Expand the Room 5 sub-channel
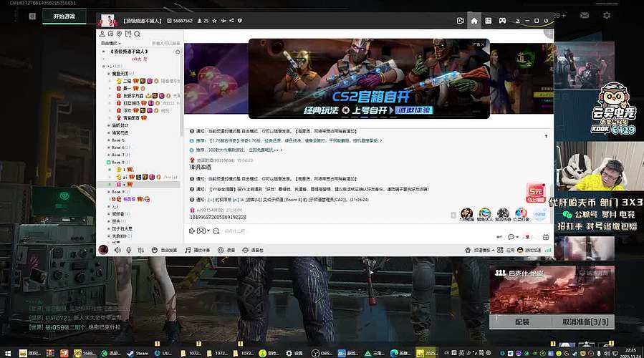This screenshot has width=644, height=358. [x=109, y=140]
